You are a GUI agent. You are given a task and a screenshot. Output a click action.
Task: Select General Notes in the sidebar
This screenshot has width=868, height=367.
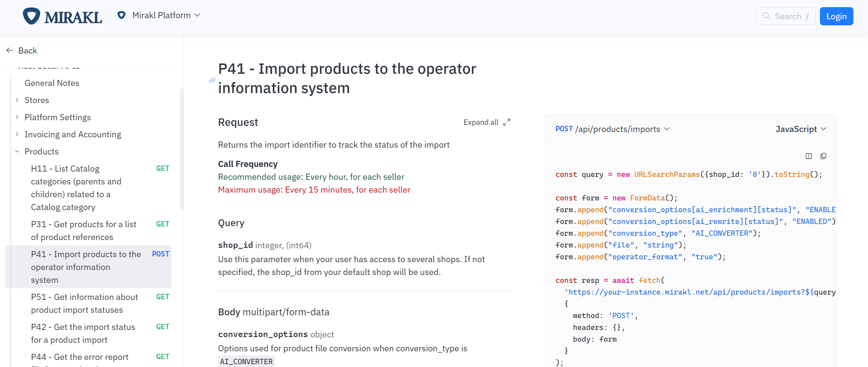[x=52, y=83]
